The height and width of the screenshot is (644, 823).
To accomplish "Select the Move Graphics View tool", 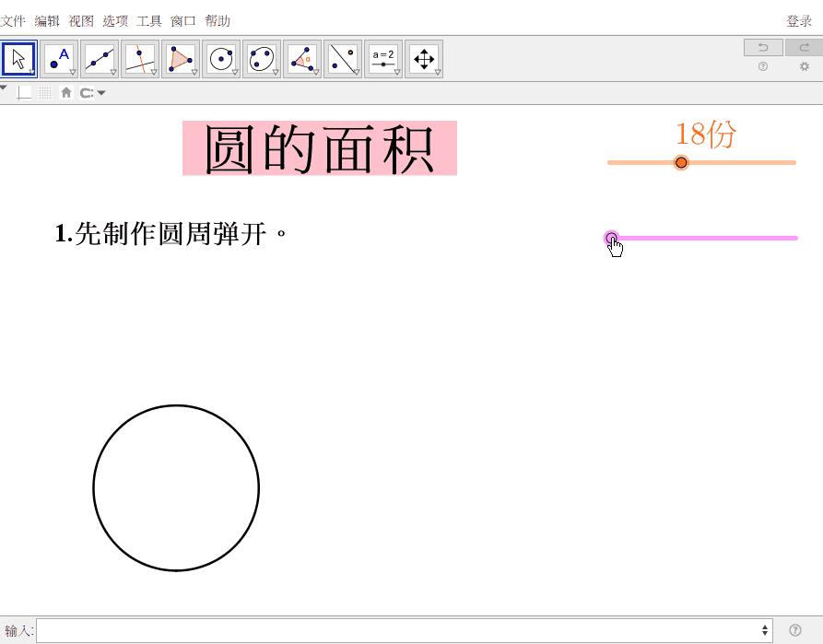I will pyautogui.click(x=423, y=57).
